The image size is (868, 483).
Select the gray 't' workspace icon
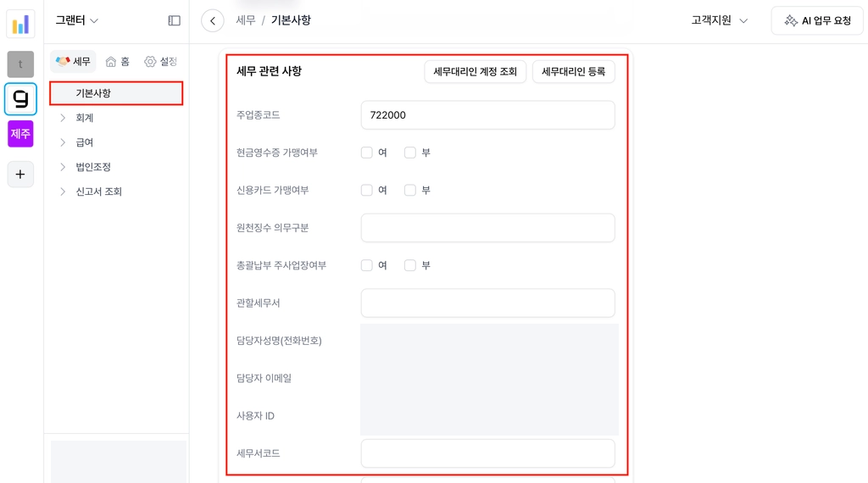point(20,64)
